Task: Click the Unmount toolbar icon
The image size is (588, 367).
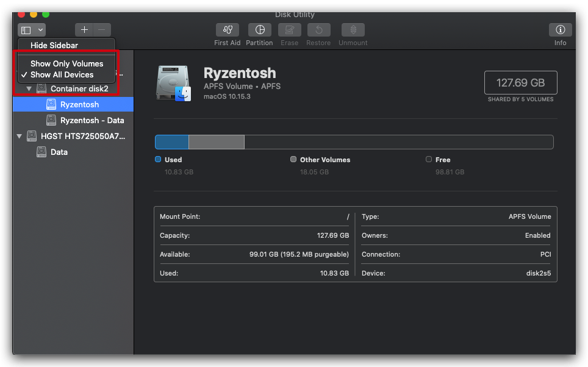Action: coord(353,30)
